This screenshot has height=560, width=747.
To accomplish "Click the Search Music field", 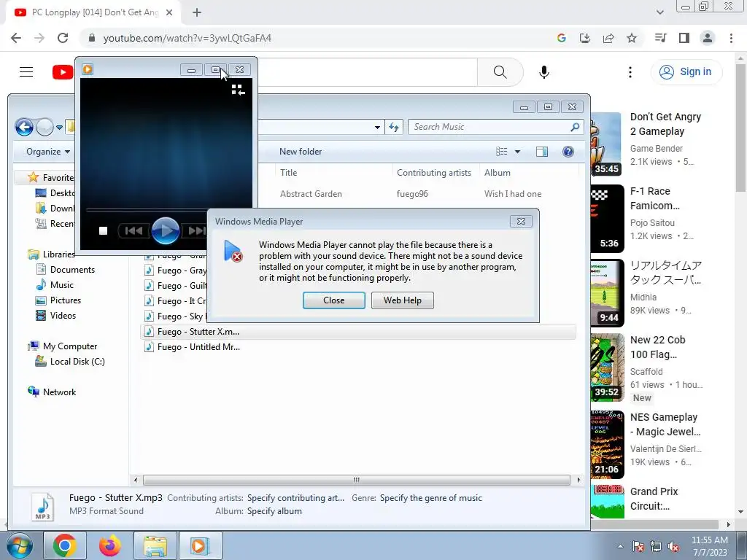I will [x=495, y=127].
